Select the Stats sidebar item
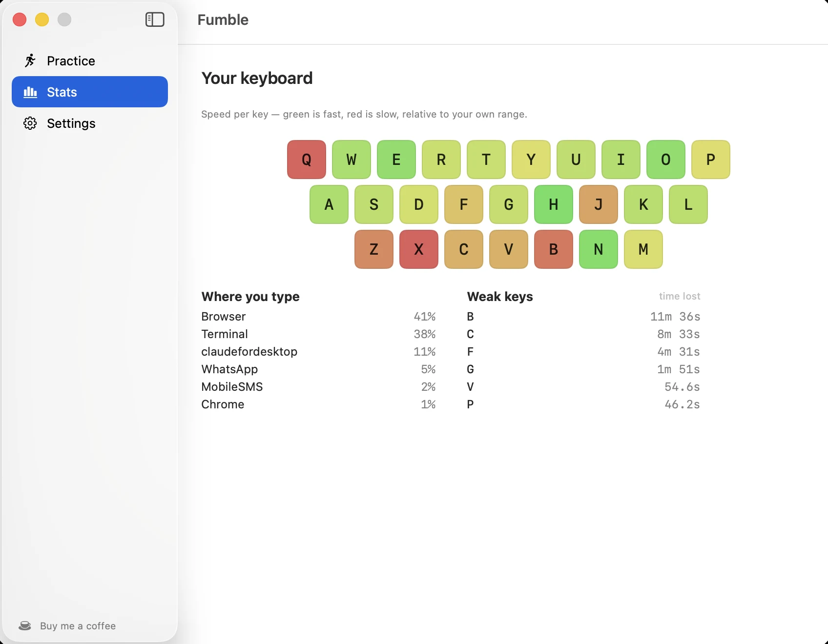This screenshot has height=644, width=828. (x=90, y=92)
